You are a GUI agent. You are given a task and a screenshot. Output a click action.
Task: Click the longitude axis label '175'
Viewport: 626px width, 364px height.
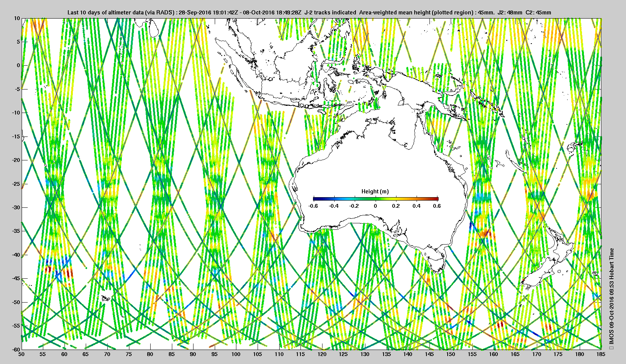pyautogui.click(x=558, y=354)
